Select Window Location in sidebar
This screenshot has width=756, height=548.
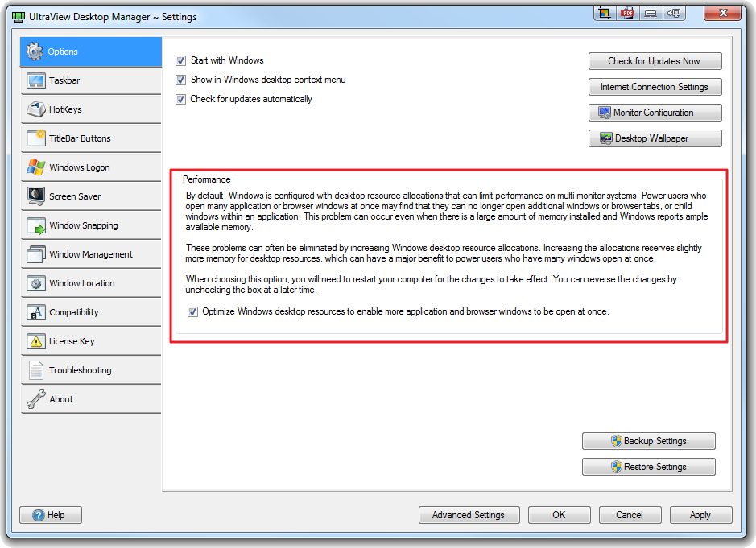click(91, 283)
